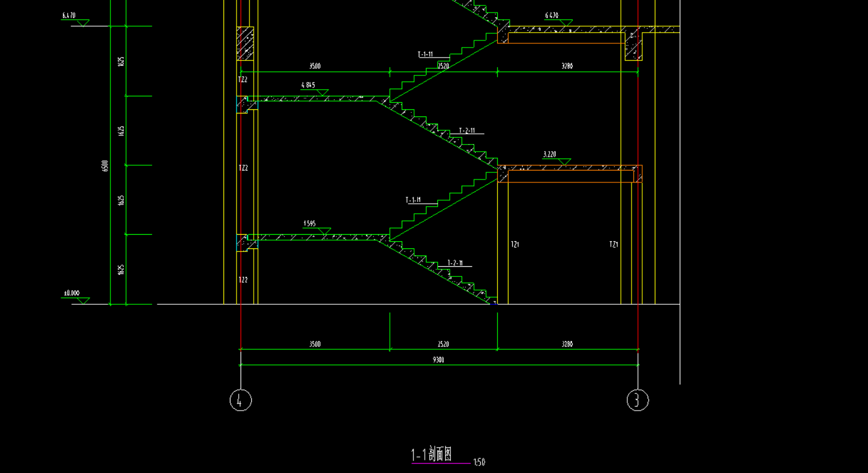Click the axis bubble numbered 4
Image resolution: width=868 pixels, height=473 pixels.
[x=241, y=400]
